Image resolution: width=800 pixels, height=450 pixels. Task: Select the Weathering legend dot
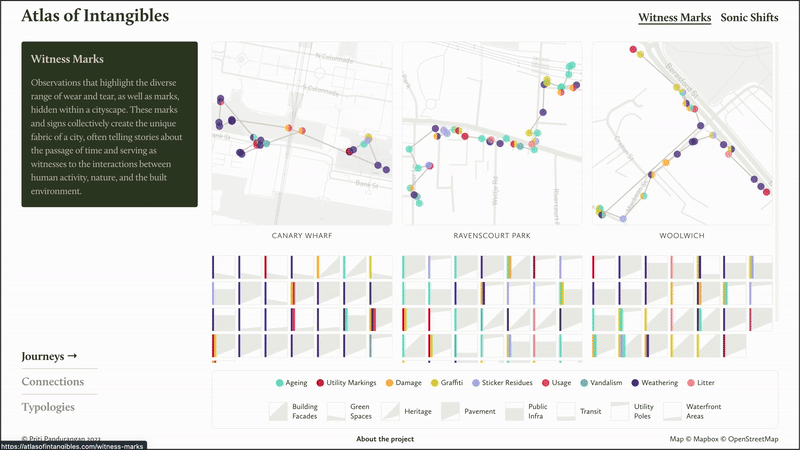pos(635,383)
